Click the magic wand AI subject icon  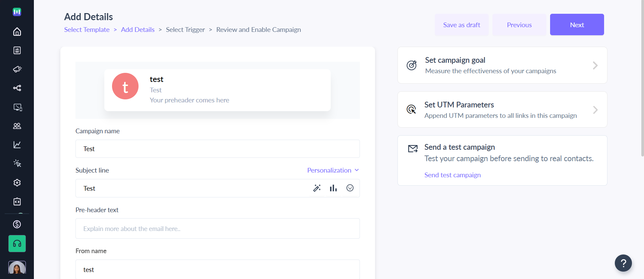click(x=317, y=188)
